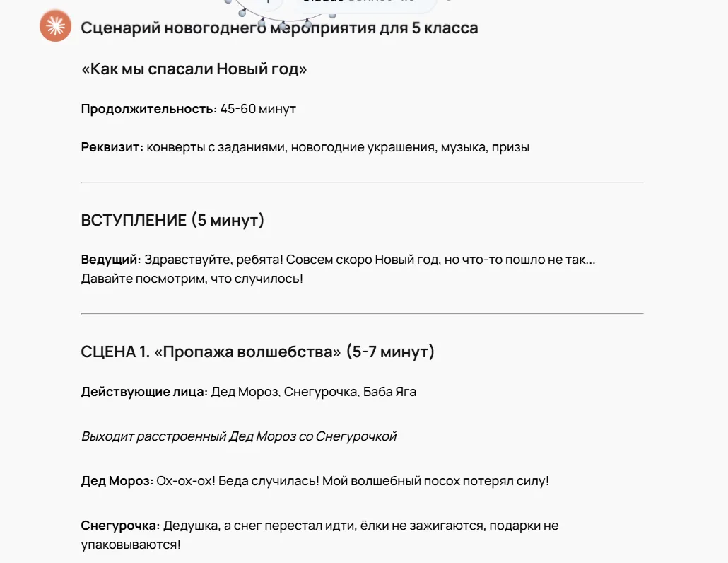The width and height of the screenshot is (728, 563).
Task: Click the props list starting 'конверты с заданиями'
Action: [338, 147]
